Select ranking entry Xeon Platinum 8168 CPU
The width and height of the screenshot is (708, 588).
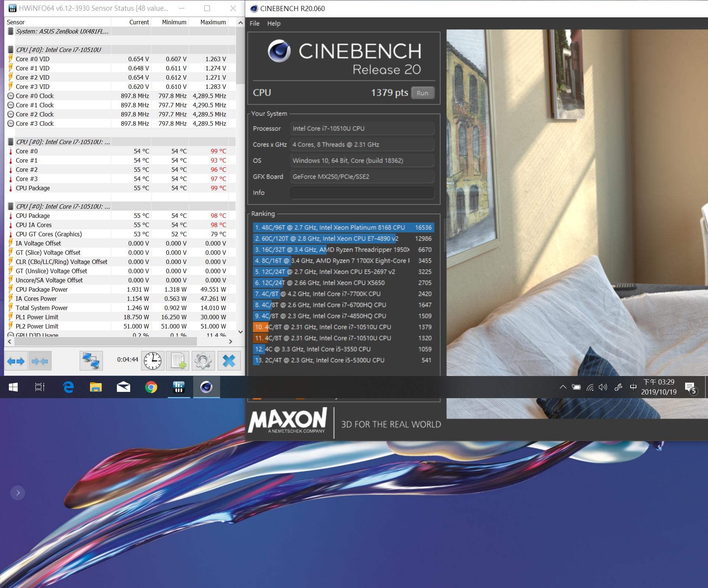point(343,227)
